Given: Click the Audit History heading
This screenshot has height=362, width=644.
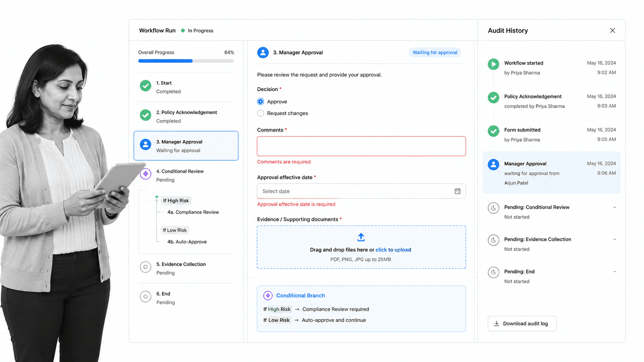Looking at the screenshot, I should 508,30.
